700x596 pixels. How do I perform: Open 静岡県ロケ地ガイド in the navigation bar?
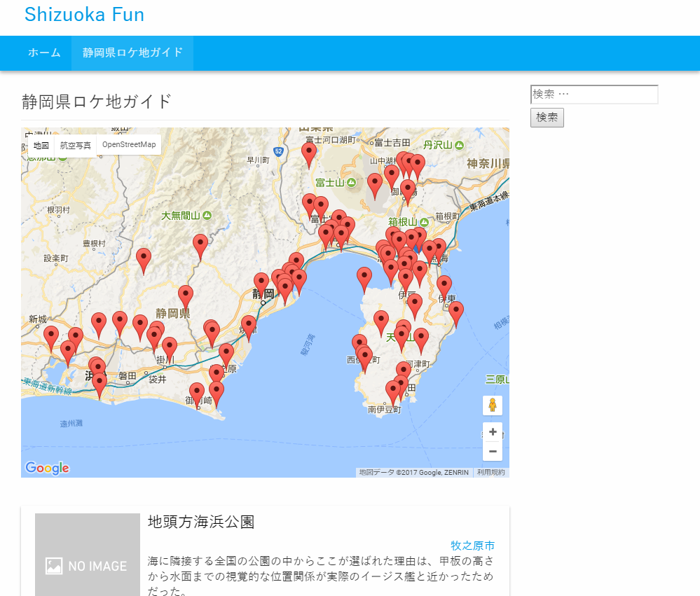point(132,53)
